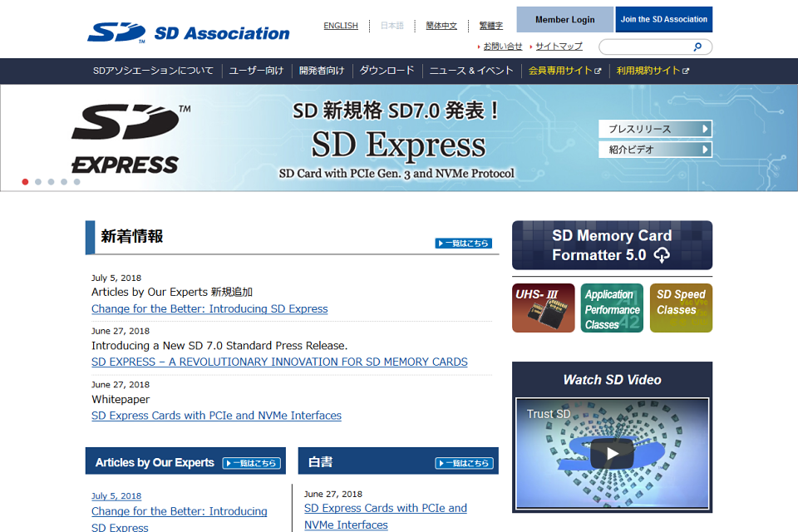Open Application Performance Classes tile
Viewport: 798px width, 532px height.
[x=612, y=308]
